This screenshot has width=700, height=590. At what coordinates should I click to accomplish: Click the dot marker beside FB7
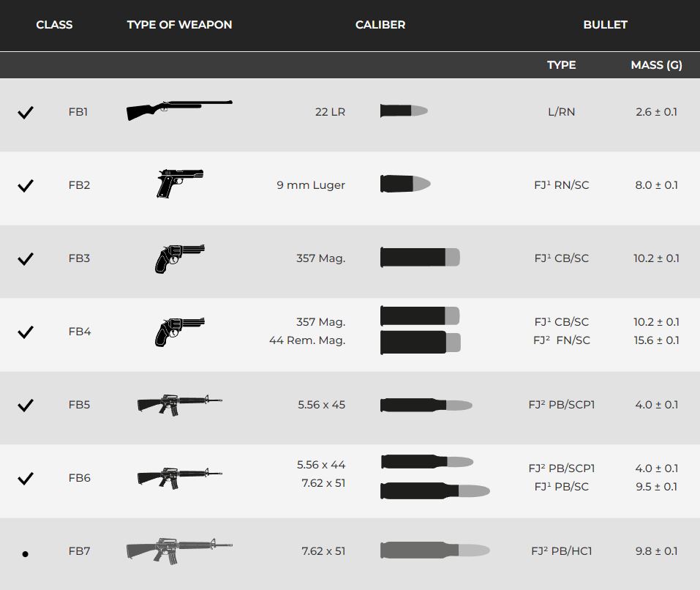point(26,554)
